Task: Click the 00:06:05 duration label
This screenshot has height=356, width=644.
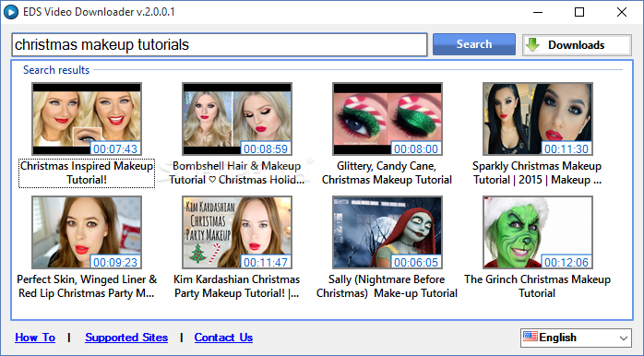Action: 415,262
